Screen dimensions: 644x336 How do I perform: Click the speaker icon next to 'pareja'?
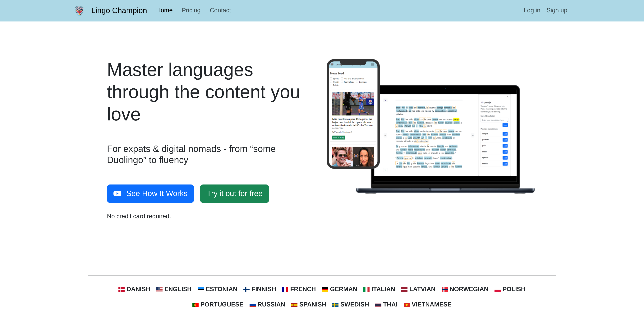coord(482,103)
